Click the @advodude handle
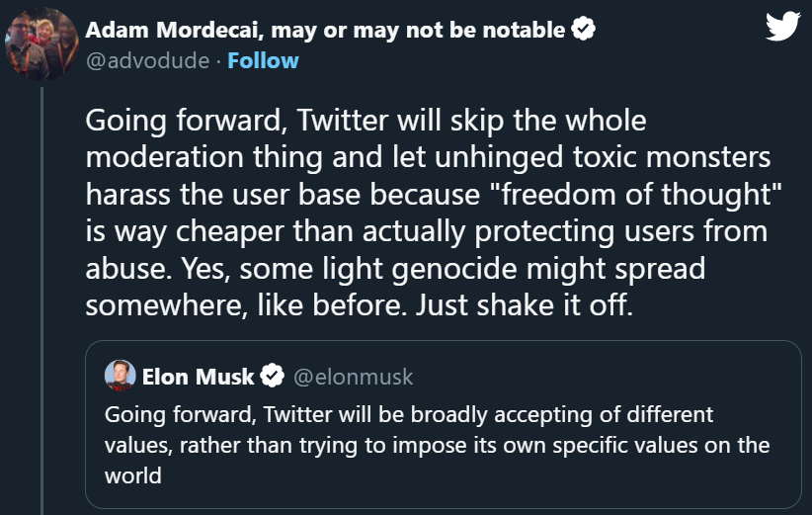Screen dimensions: 812x515 coord(147,61)
